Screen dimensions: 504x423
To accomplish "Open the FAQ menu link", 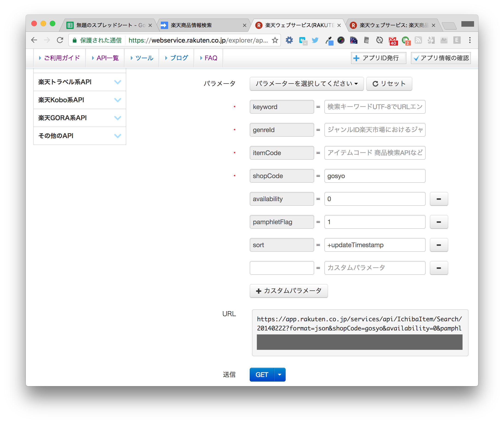I will [208, 58].
